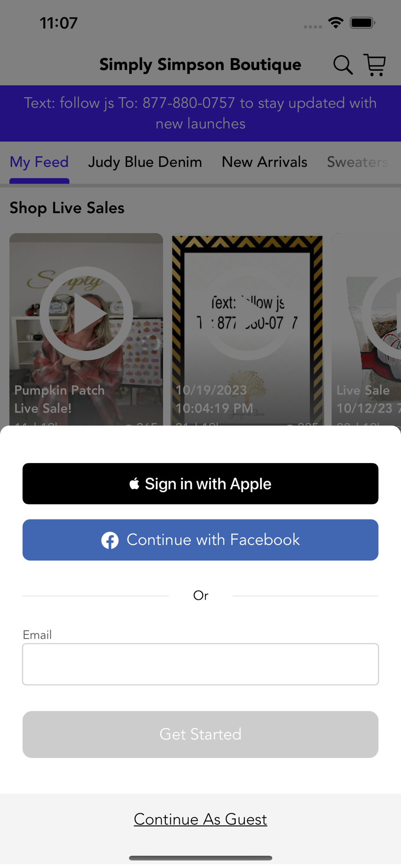The height and width of the screenshot is (868, 401).
Task: Tap the battery status icon
Action: click(x=363, y=23)
